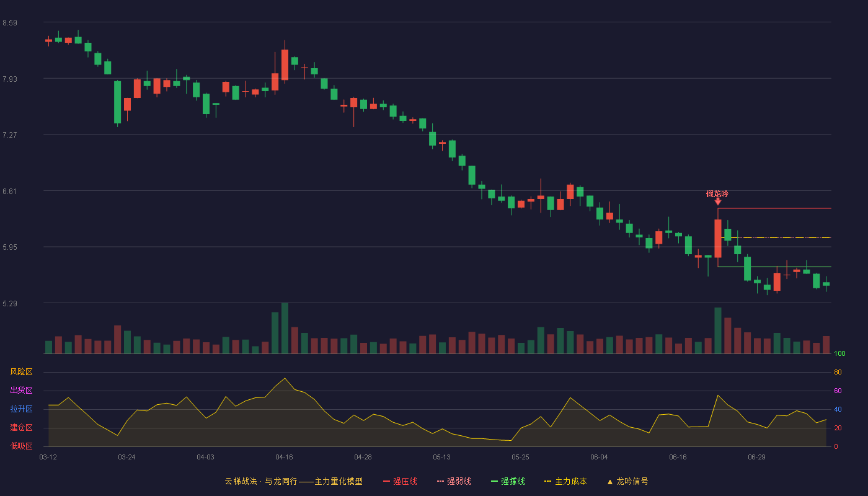Screen dimensions: 868x496
Task: Click the 04-16 date label
Action: (x=284, y=457)
